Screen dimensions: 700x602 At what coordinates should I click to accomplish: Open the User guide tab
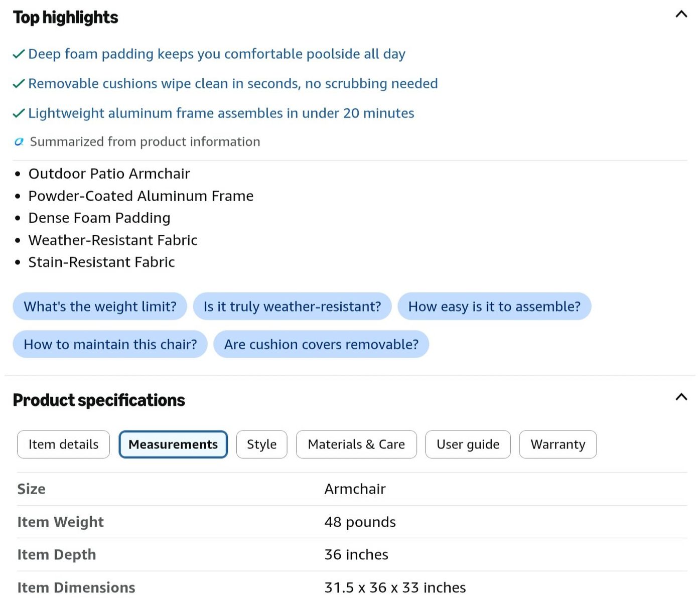coord(468,444)
